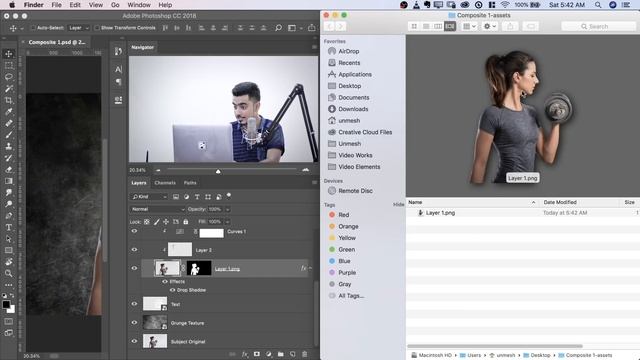Viewport: 640px width, 360px height.
Task: Select the Eraser tool
Action: [9, 169]
